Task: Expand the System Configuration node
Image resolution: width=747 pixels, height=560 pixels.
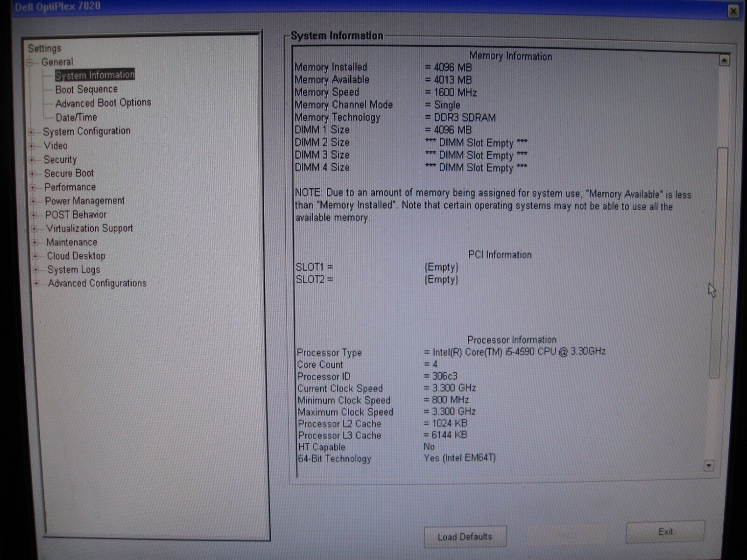Action: tap(31, 132)
